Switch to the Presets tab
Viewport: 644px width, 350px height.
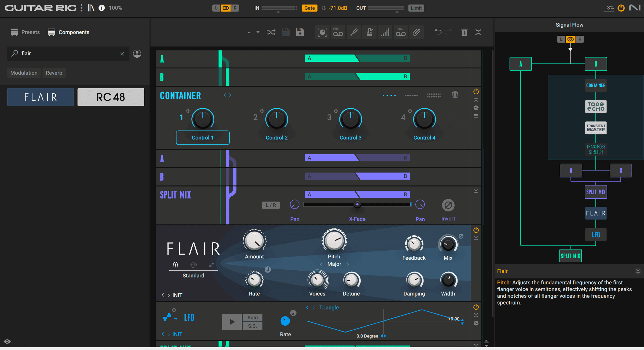click(x=25, y=32)
